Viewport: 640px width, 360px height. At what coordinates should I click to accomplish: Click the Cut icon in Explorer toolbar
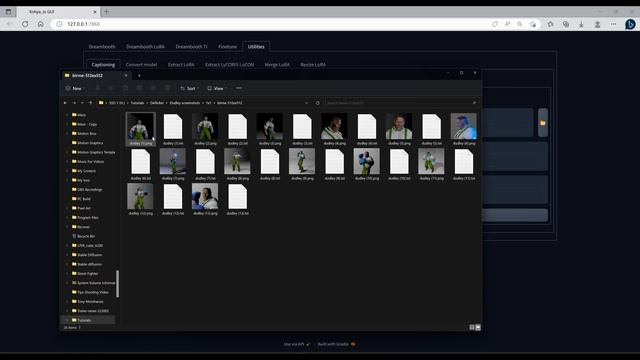tap(98, 88)
